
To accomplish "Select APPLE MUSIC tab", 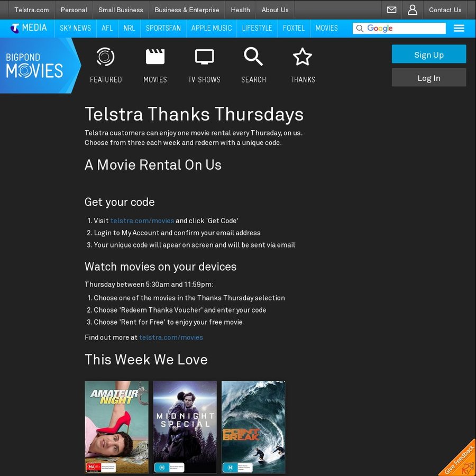I will point(211,28).
